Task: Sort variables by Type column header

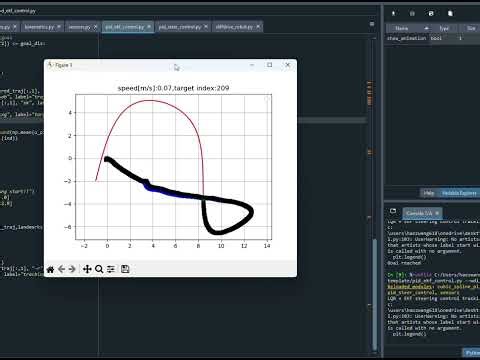Action: point(444,28)
